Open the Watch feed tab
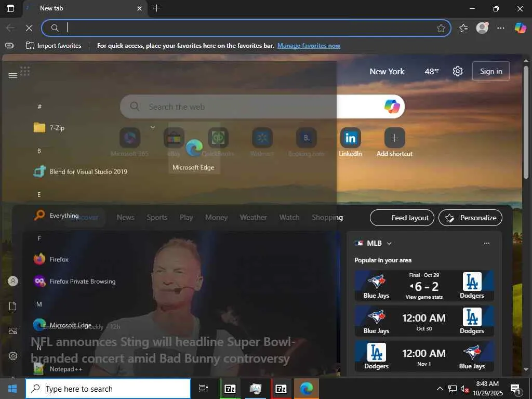This screenshot has width=532, height=399. (x=289, y=217)
